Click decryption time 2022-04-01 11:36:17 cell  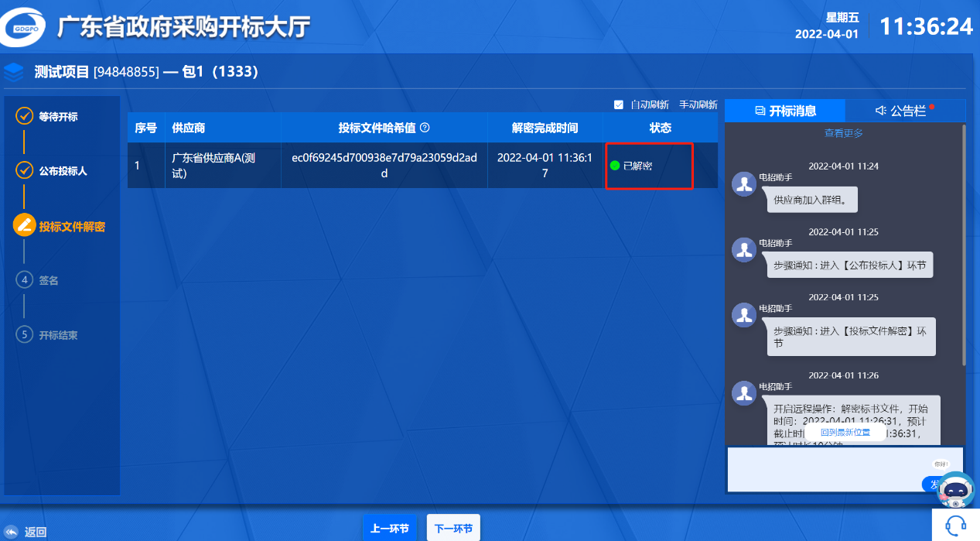(x=545, y=166)
